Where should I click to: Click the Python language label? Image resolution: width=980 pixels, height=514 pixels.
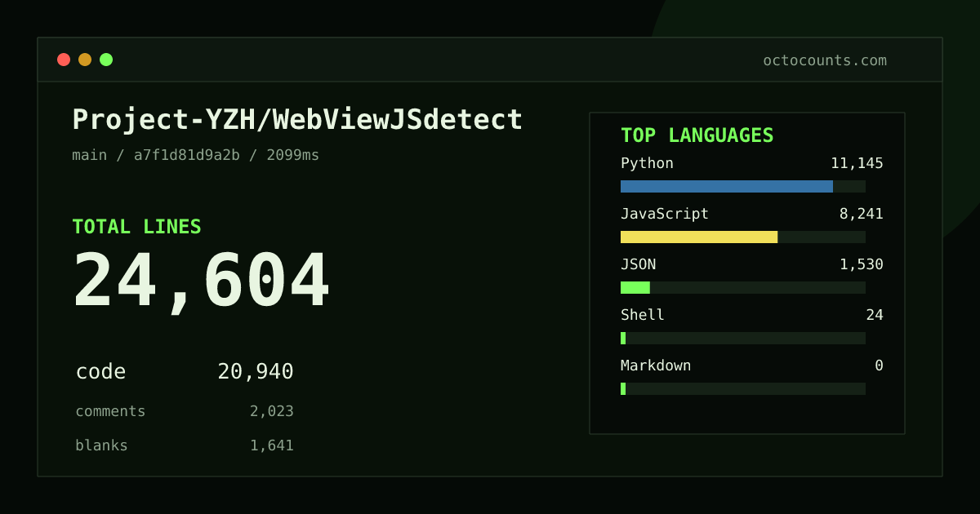coord(647,163)
